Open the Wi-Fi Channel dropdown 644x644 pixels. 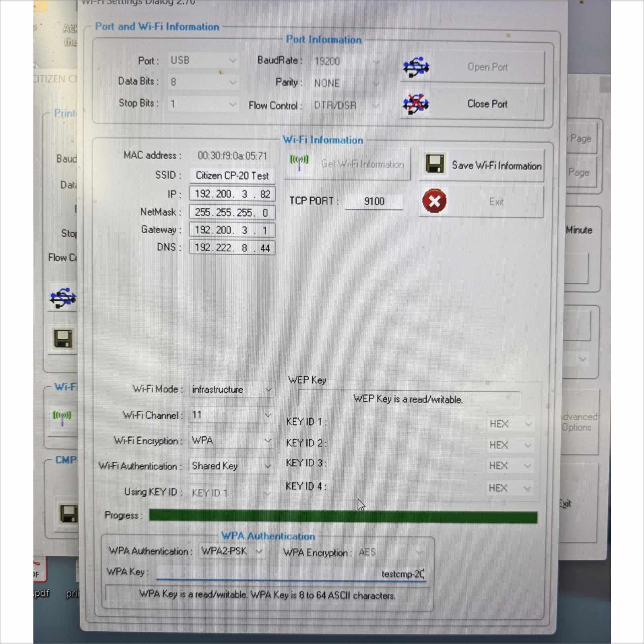pyautogui.click(x=231, y=415)
